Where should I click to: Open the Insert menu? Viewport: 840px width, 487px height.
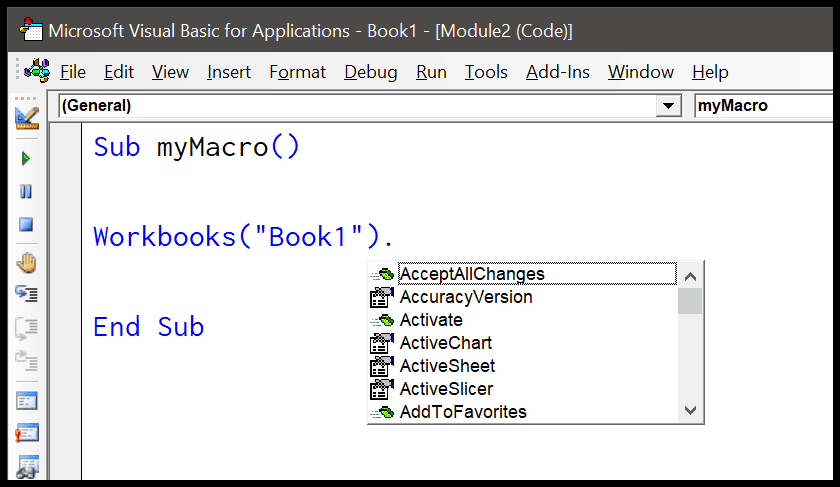229,72
